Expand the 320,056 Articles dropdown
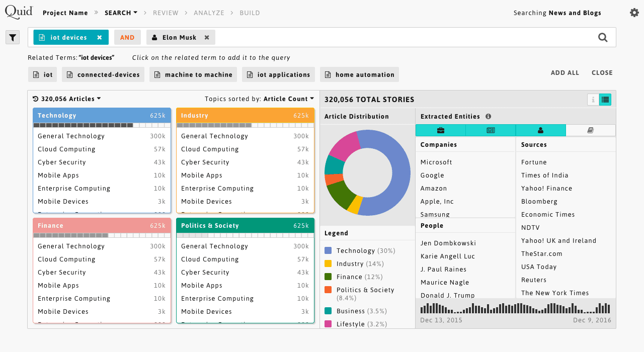Viewport: 644px width, 352px height. coord(71,99)
